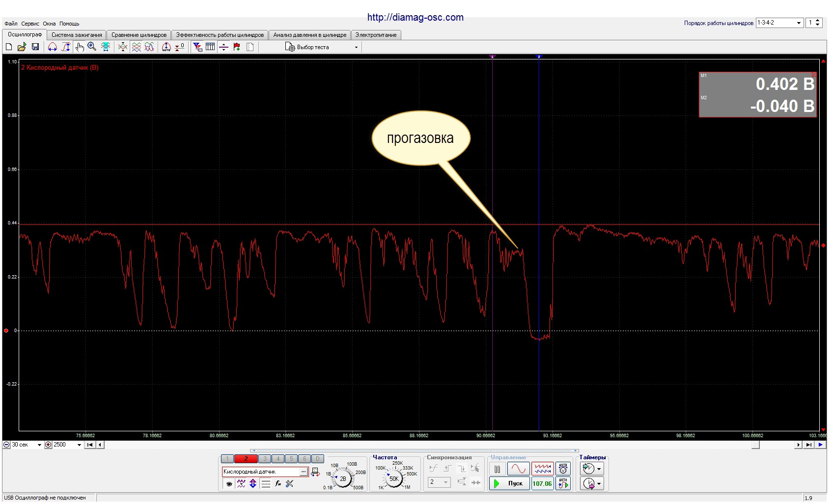Open the Выбор теста dropdown
The height and width of the screenshot is (504, 833).
(322, 47)
